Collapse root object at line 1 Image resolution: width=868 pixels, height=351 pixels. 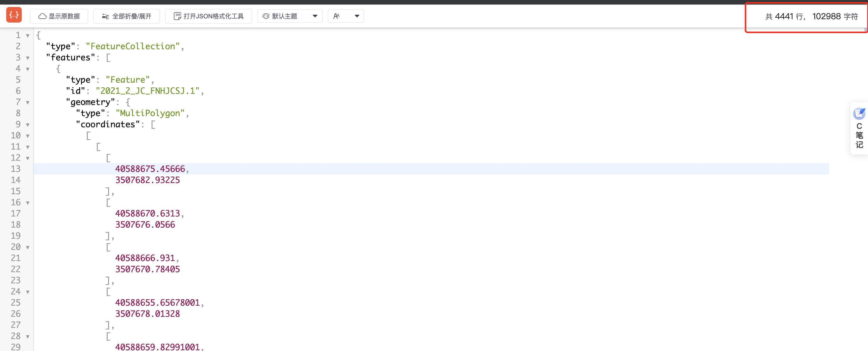[28, 36]
